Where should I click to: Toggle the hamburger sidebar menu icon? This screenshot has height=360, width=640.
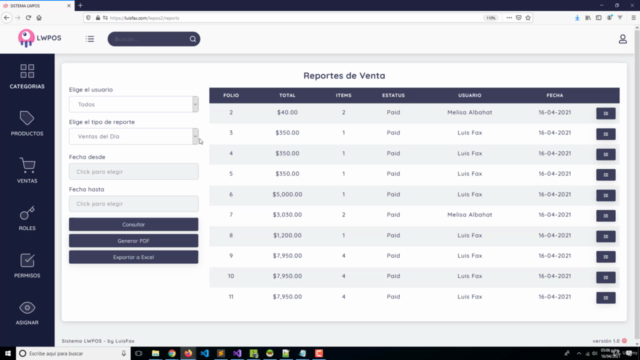[90, 39]
